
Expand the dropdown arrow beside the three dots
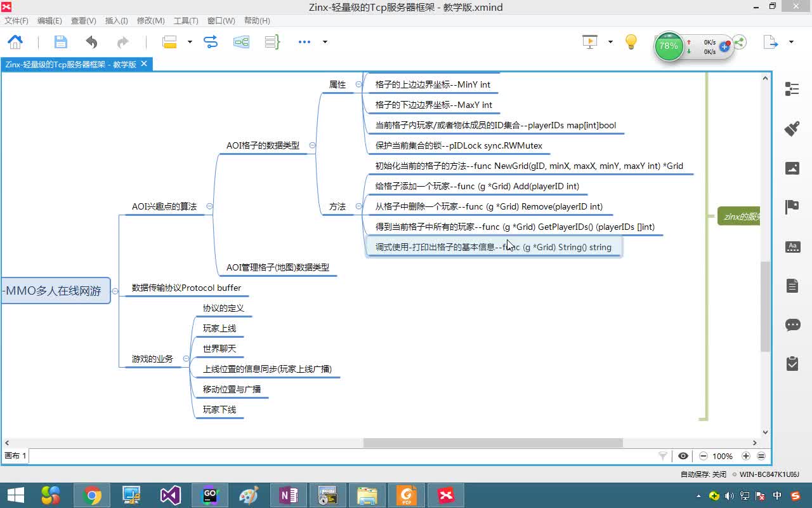(x=325, y=42)
